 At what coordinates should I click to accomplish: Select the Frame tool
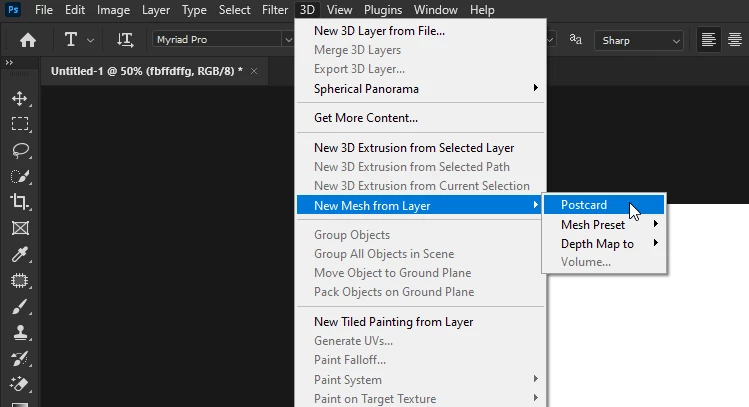20,228
